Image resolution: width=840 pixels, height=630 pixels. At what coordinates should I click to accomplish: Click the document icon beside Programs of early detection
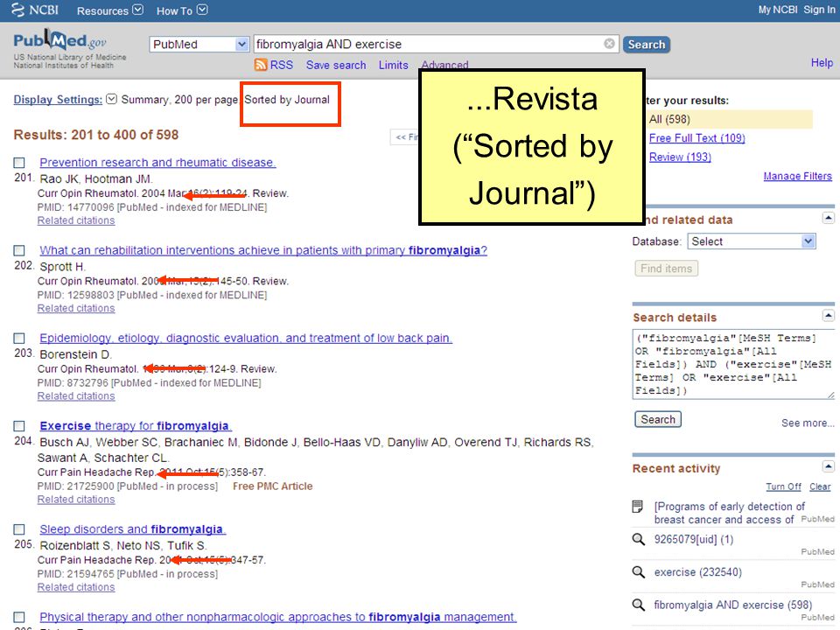pos(638,507)
